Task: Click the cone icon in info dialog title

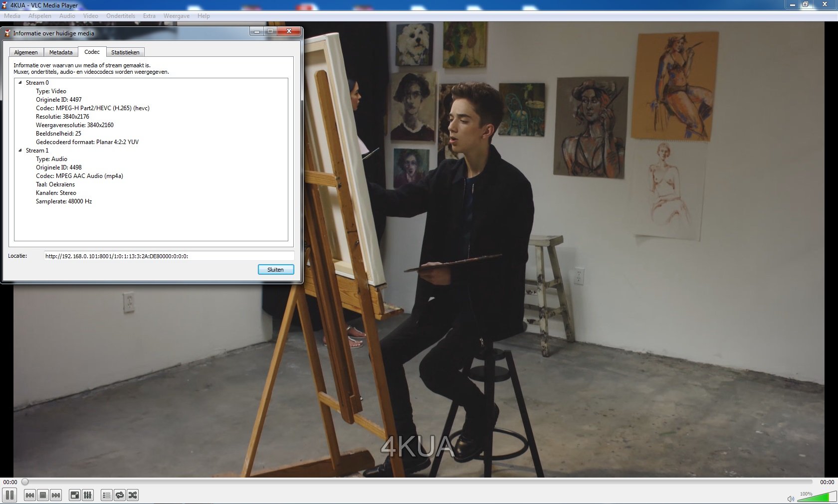Action: pos(7,33)
